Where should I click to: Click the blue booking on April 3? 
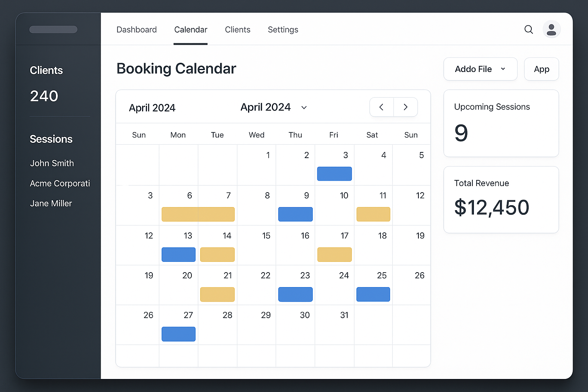pos(334,174)
